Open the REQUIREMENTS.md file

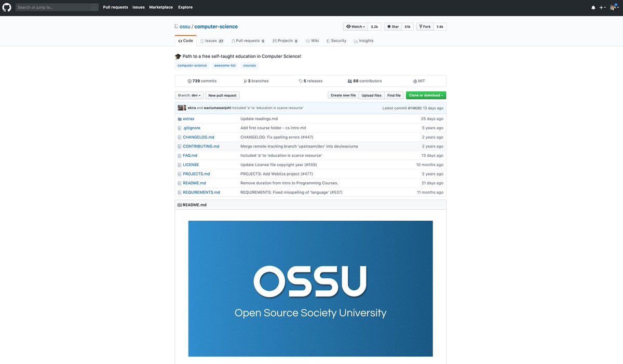coord(201,192)
